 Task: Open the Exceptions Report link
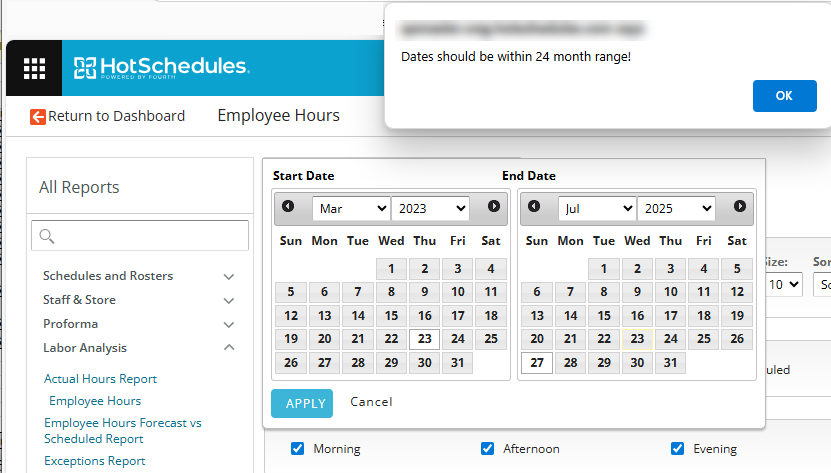94,461
